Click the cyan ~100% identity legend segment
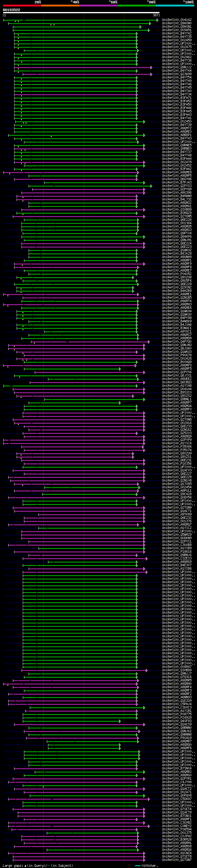Image resolution: width=197 pixels, height=868 pixels. click(175, 6)
